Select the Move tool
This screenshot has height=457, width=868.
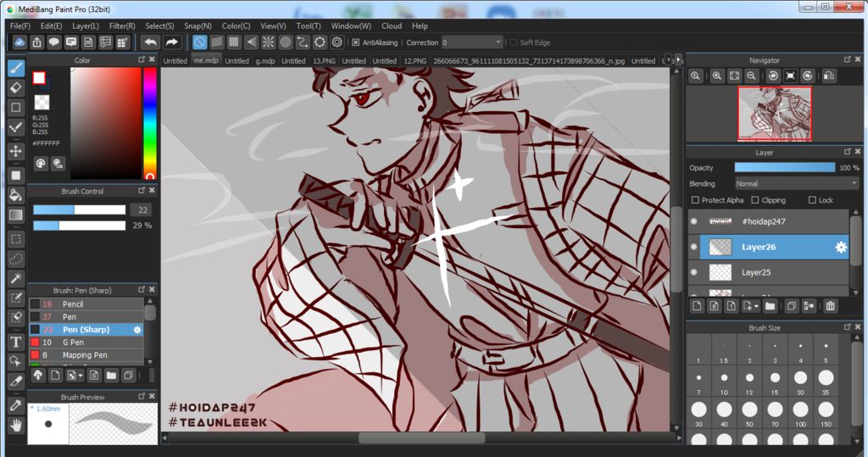pos(16,151)
